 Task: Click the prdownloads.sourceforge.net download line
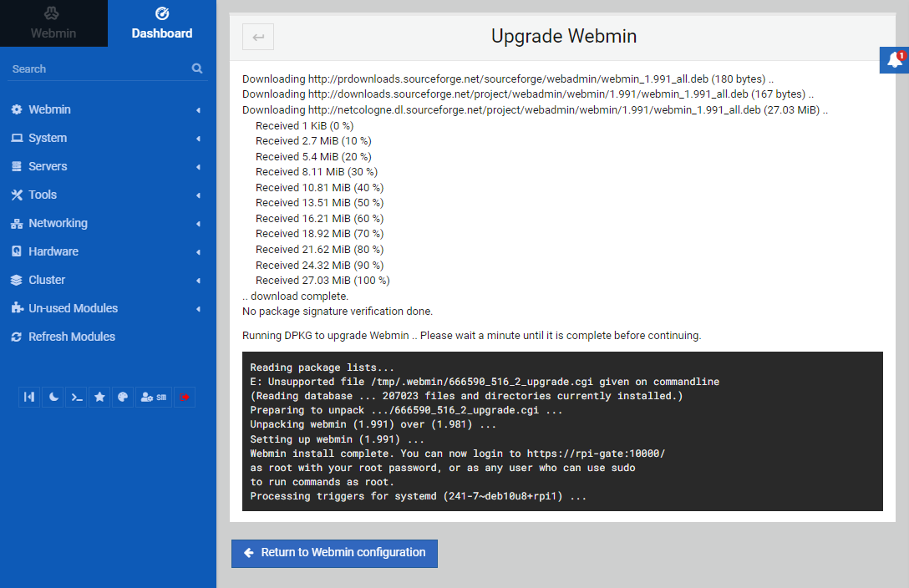(x=508, y=79)
